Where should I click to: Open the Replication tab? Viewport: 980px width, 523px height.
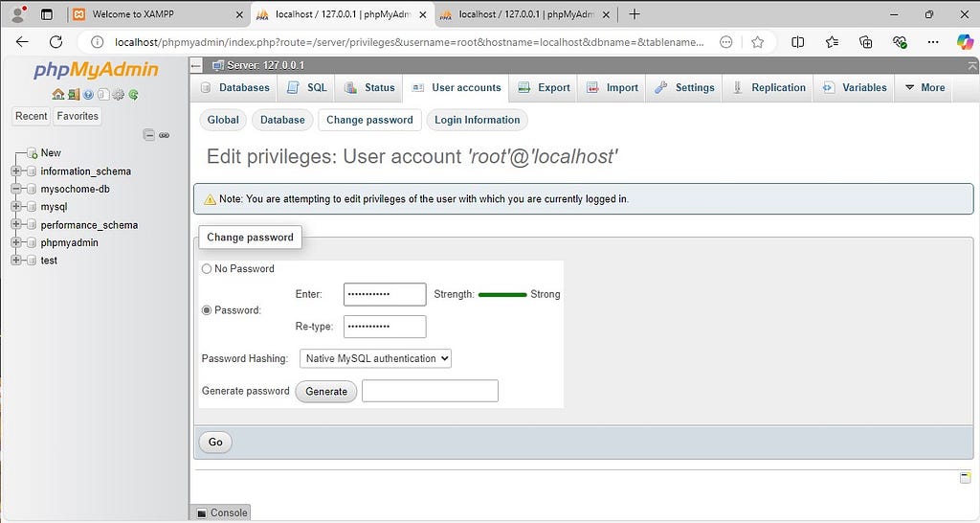coord(768,87)
